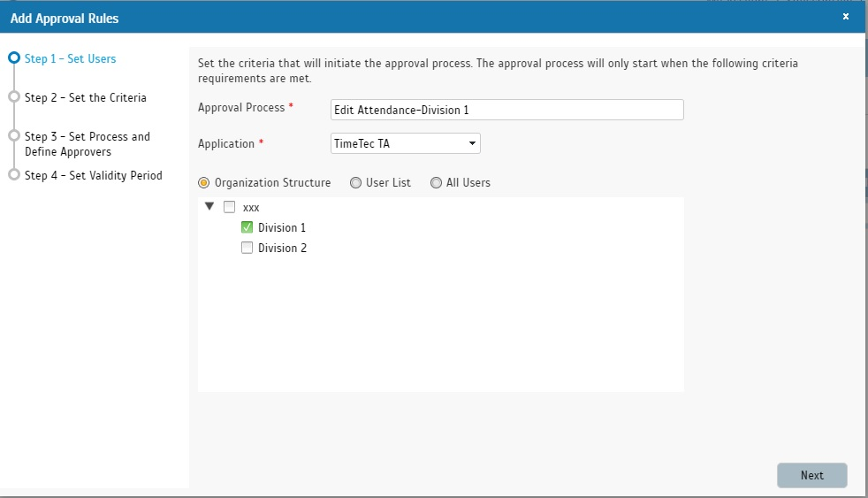Tick the Division 2 checkbox
This screenshot has width=868, height=498.
pyautogui.click(x=247, y=248)
